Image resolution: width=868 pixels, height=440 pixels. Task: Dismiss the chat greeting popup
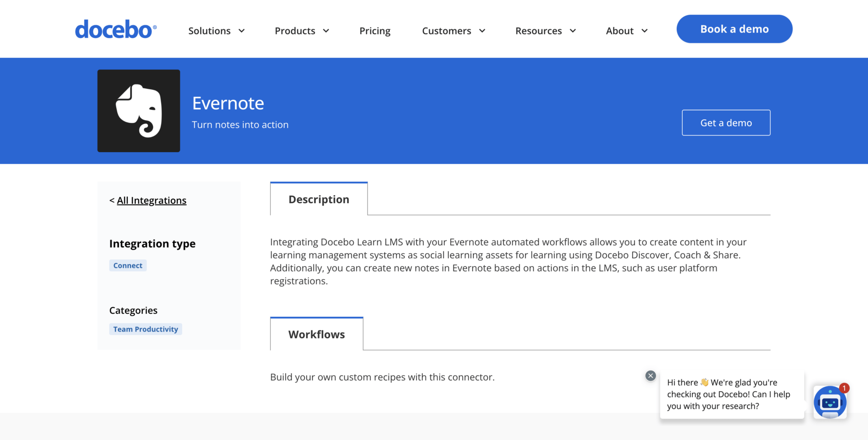650,375
